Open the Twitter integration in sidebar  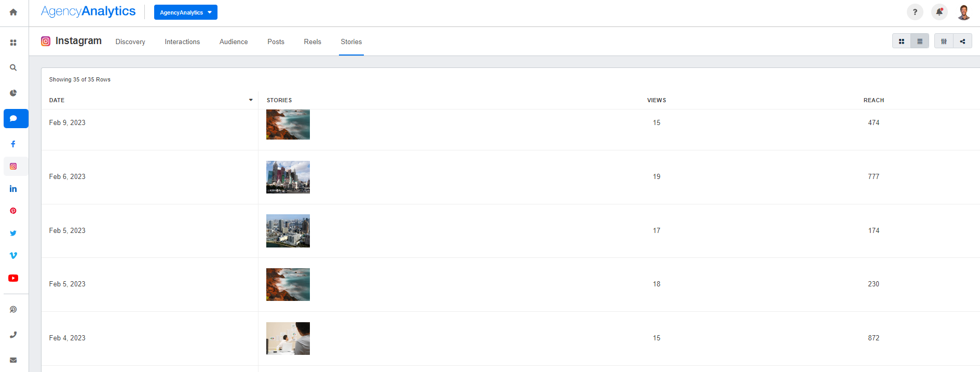(13, 233)
